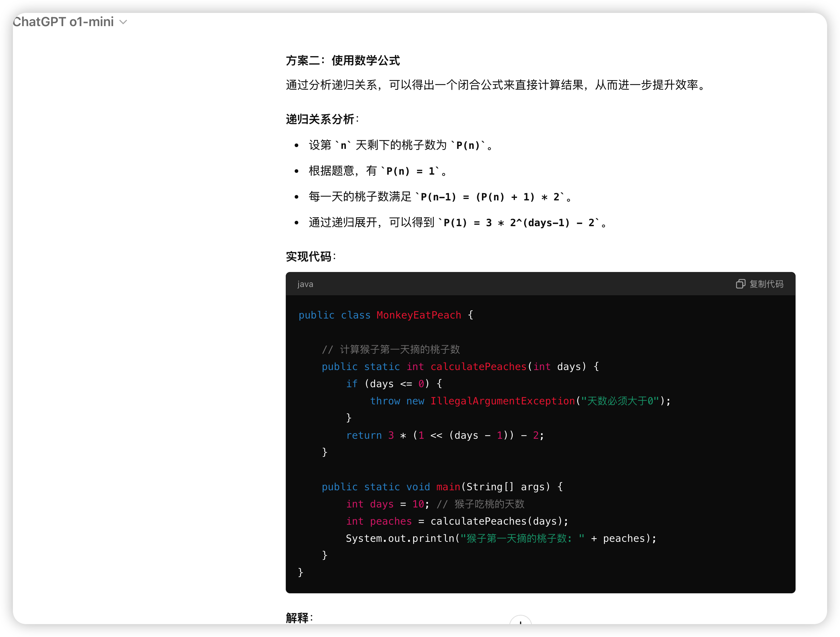Click the System.out.println code line
This screenshot has height=637, width=840.
501,538
